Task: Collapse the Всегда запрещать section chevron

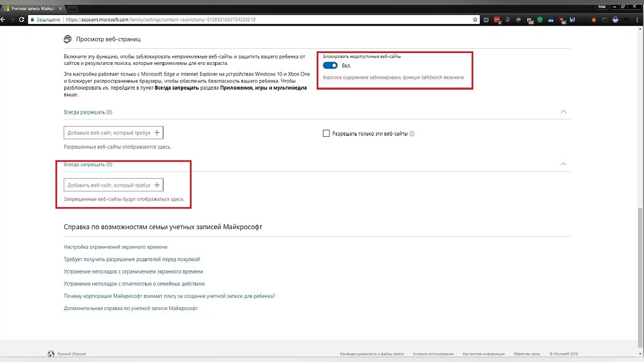Action: [x=563, y=164]
